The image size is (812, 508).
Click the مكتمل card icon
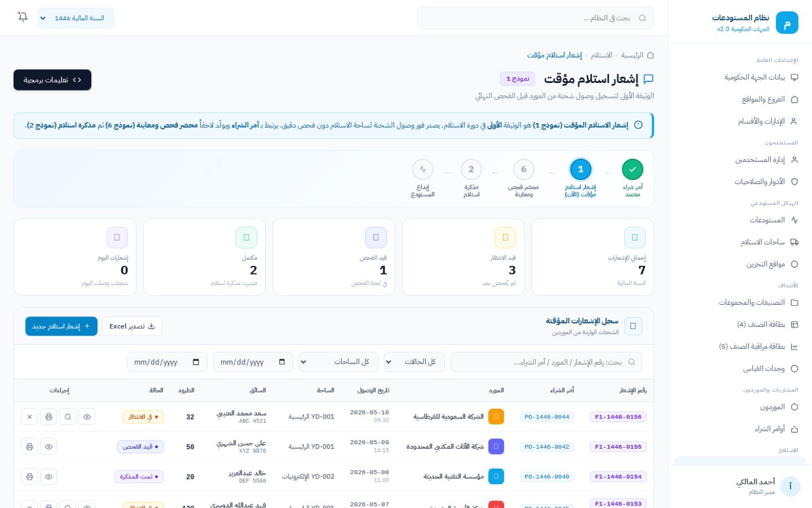(x=246, y=237)
